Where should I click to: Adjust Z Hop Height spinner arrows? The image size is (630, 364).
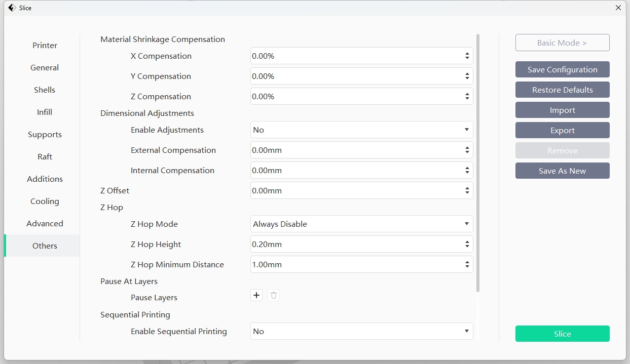point(467,245)
